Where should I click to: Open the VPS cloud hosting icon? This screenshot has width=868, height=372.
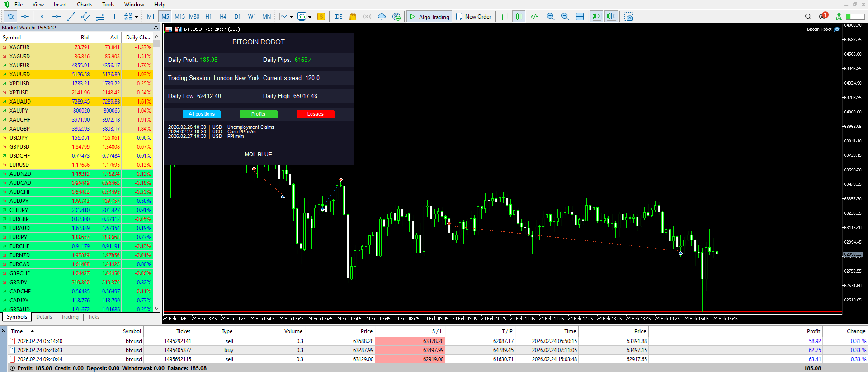click(382, 17)
